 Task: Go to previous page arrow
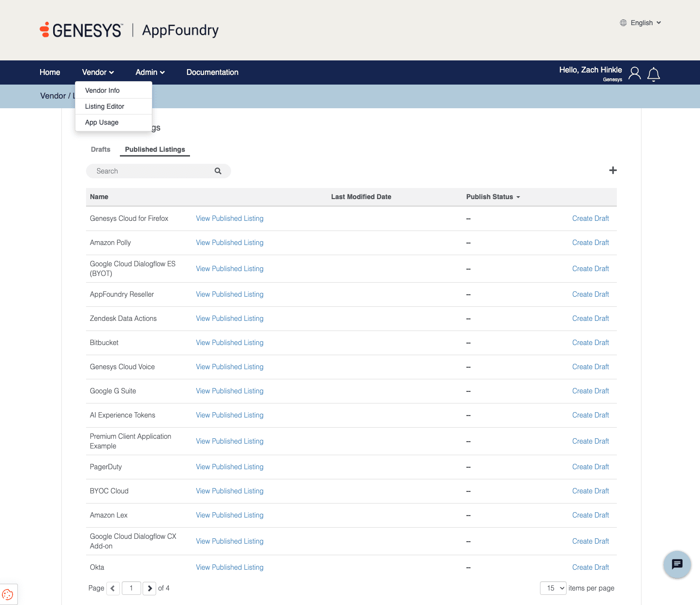click(x=113, y=588)
